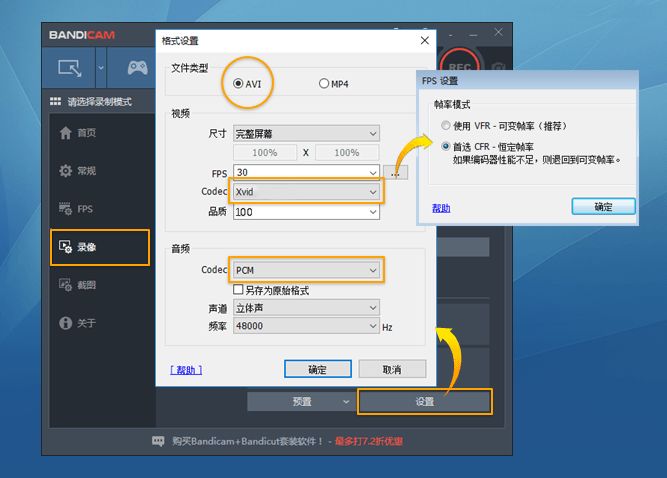Expand the audio Codec dropdown showing PCM
The height and width of the screenshot is (478, 667).
[x=306, y=270]
